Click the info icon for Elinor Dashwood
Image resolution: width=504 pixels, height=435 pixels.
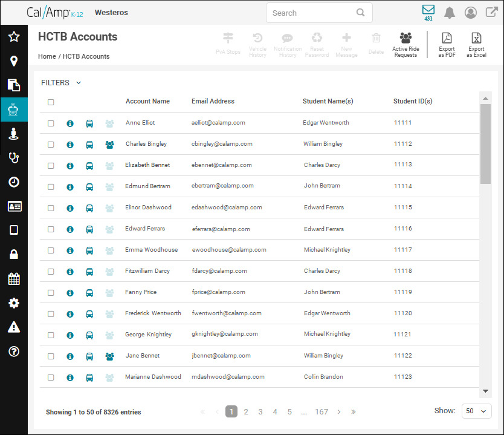coord(70,208)
